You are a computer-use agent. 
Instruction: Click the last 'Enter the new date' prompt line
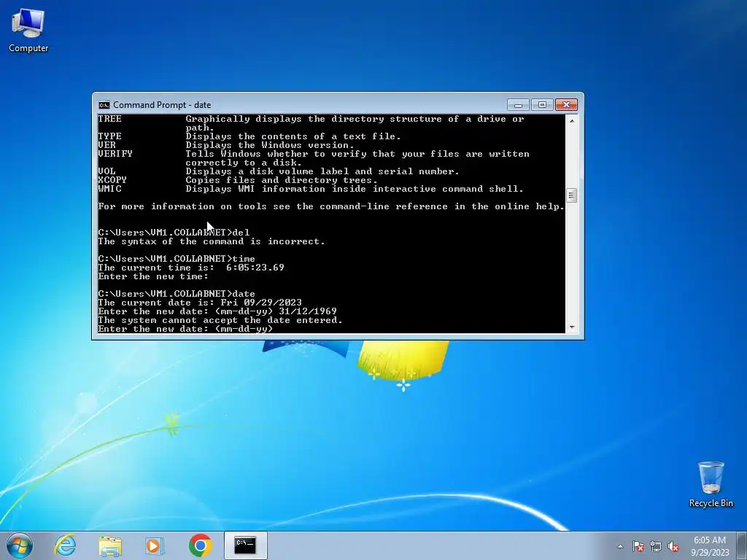point(185,329)
